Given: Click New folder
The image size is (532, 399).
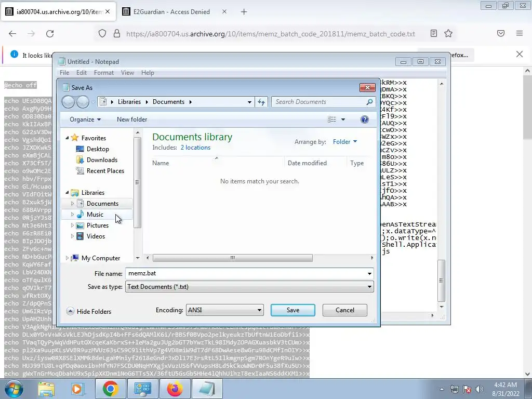Looking at the screenshot, I should [x=132, y=119].
